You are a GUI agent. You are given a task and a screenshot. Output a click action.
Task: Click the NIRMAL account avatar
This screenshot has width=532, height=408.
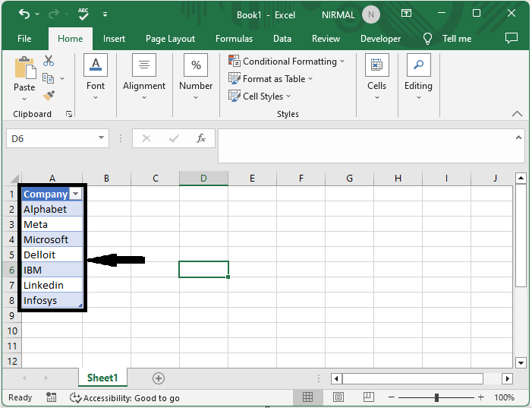(x=371, y=14)
